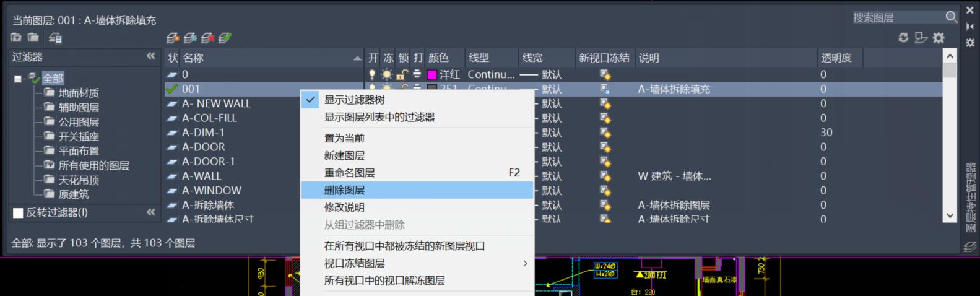Click the New Property Filter icon
This screenshot has width=980, height=296.
click(16, 38)
